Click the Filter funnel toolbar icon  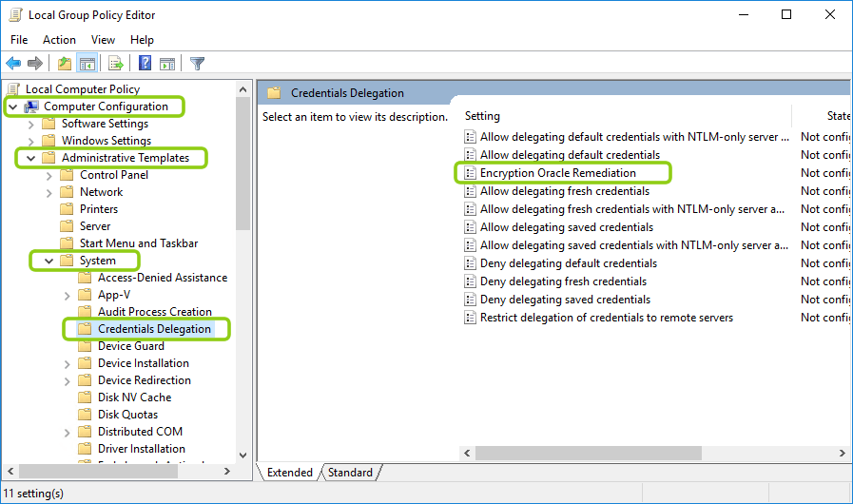pos(197,64)
